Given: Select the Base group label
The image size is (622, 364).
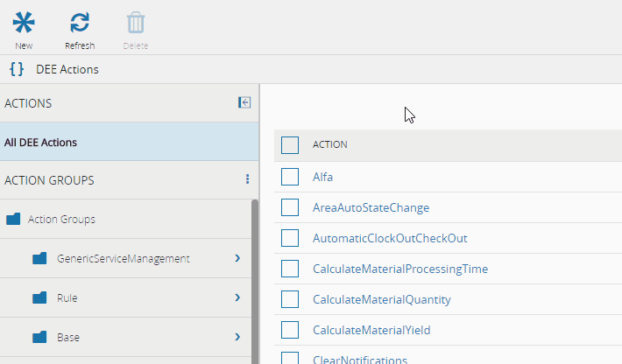Looking at the screenshot, I should coord(68,338).
